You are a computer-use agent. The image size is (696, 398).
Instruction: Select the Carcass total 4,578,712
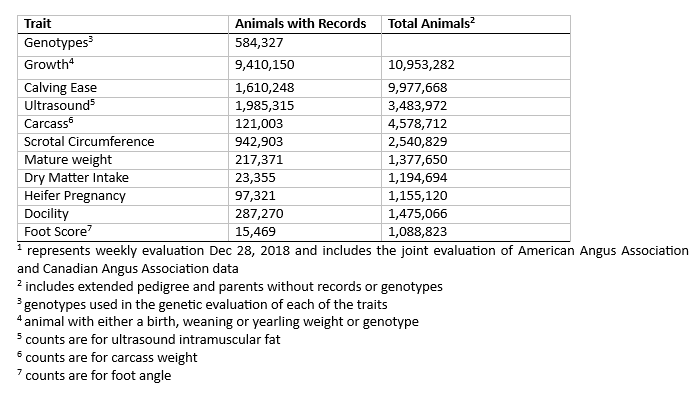(417, 124)
